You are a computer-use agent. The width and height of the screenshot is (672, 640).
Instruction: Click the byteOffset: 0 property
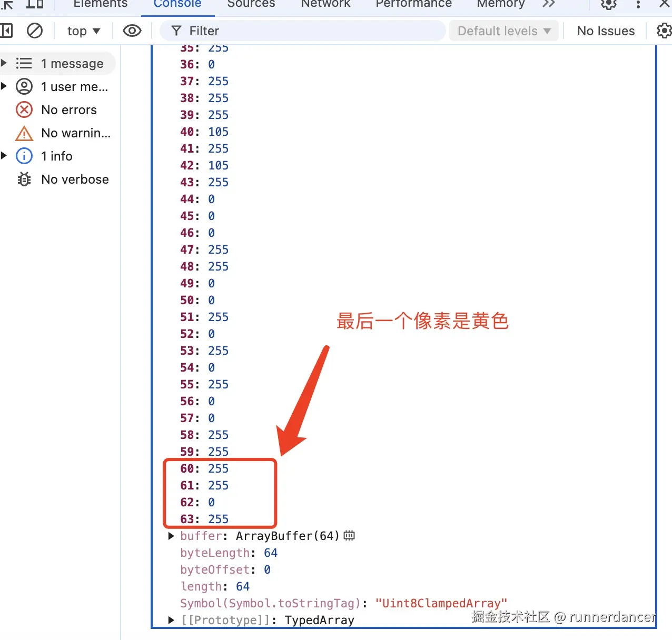pyautogui.click(x=225, y=569)
